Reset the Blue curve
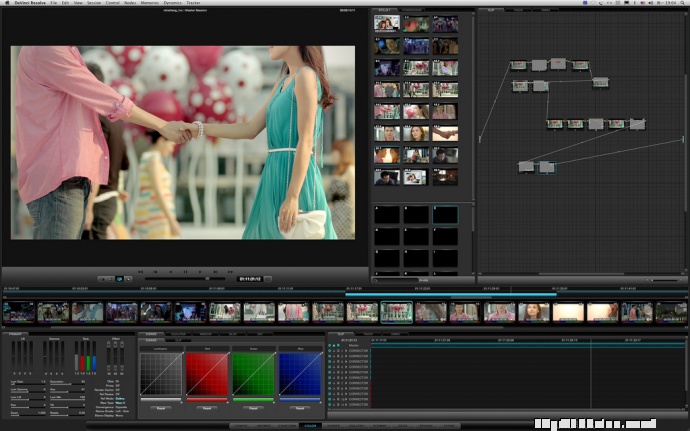 [x=300, y=408]
